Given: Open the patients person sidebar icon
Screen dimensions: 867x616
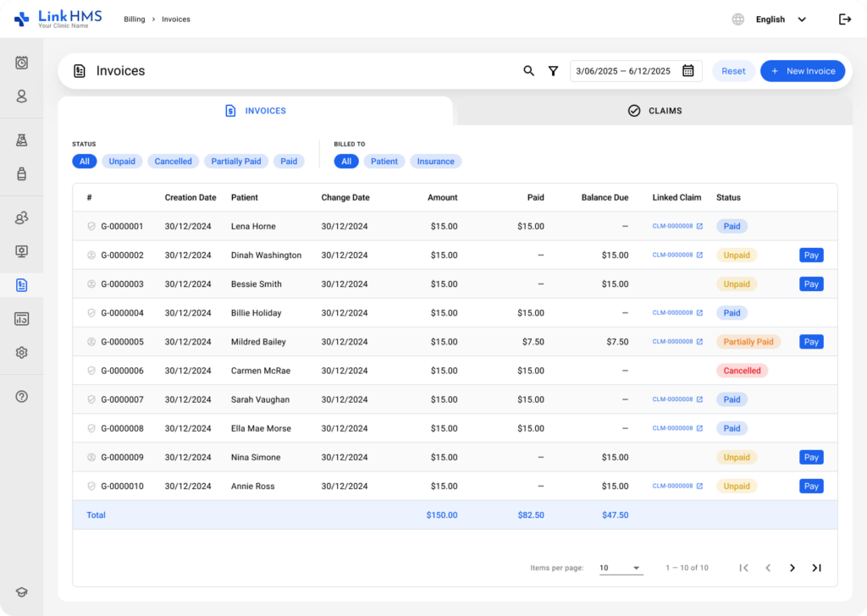Looking at the screenshot, I should pyautogui.click(x=21, y=96).
